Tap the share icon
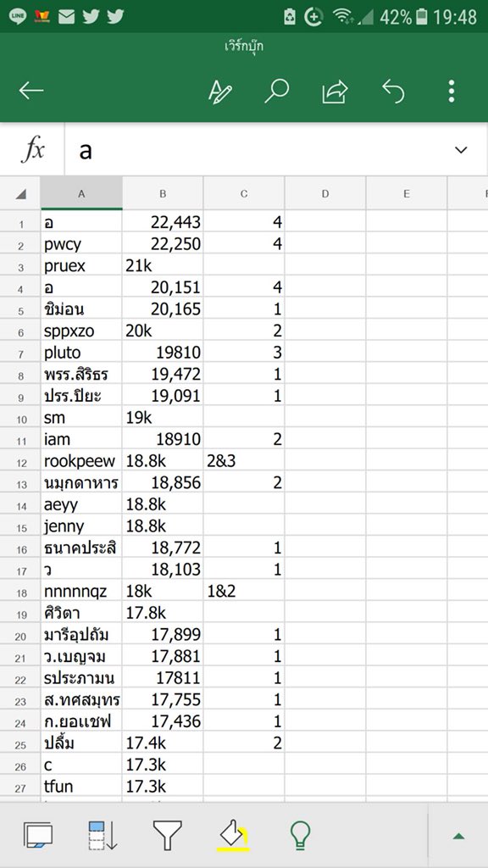Image resolution: width=488 pixels, height=868 pixels. (335, 92)
